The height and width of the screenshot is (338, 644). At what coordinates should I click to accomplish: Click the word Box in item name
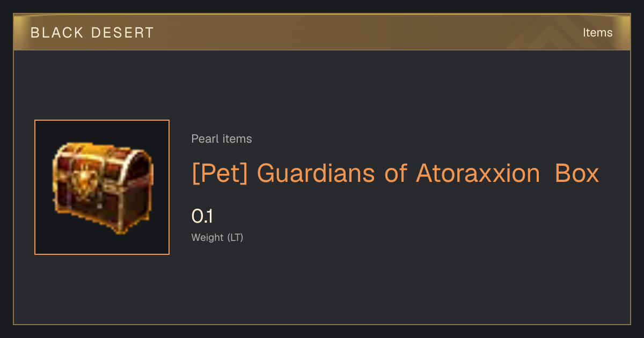577,173
